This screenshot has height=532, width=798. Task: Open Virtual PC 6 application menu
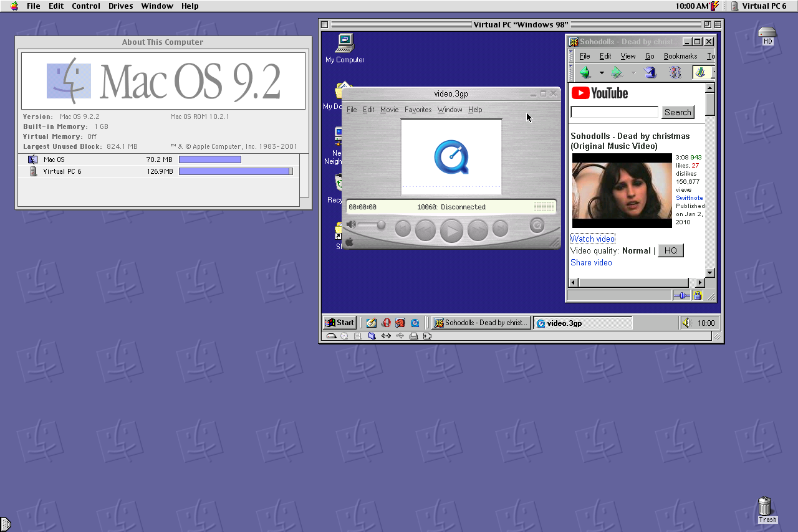[759, 6]
